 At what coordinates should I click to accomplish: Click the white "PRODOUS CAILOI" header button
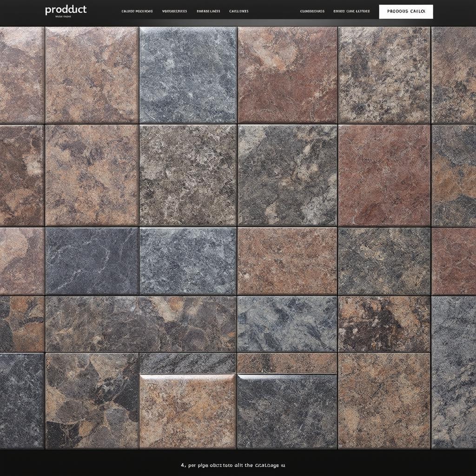[406, 12]
